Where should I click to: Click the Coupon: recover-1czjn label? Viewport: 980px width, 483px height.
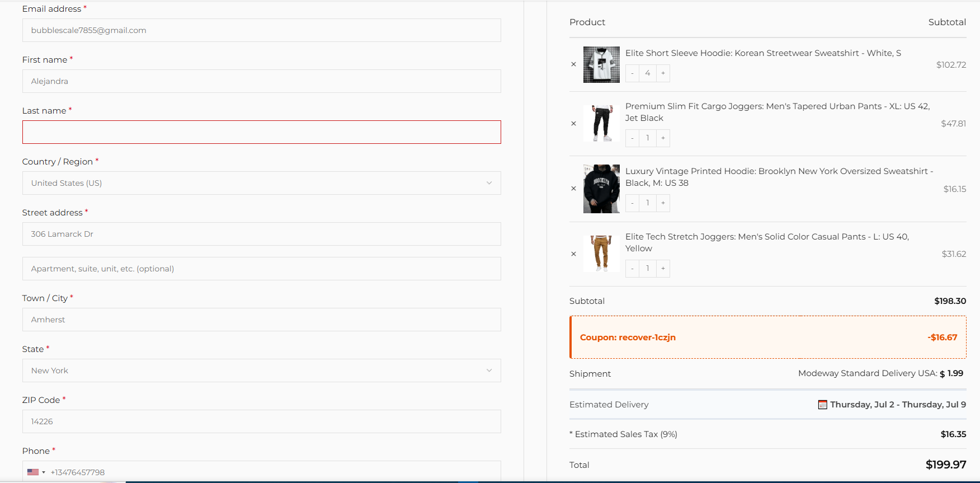click(x=628, y=337)
